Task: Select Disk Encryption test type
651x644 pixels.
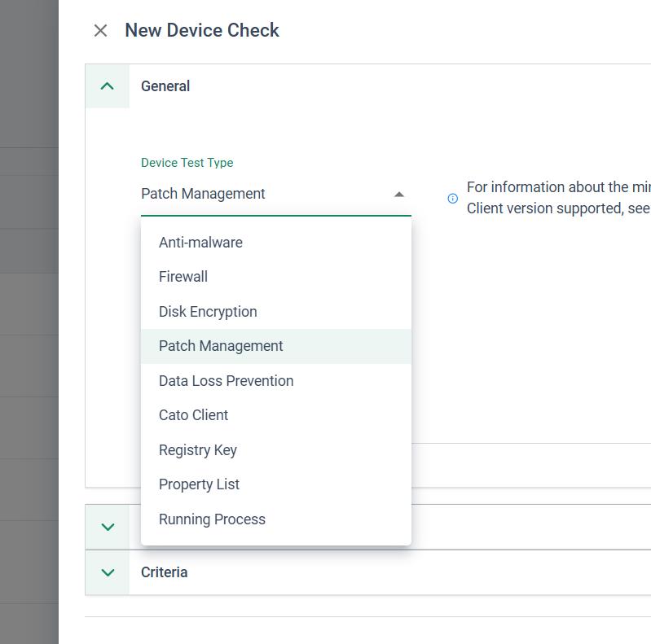Action: tap(208, 312)
